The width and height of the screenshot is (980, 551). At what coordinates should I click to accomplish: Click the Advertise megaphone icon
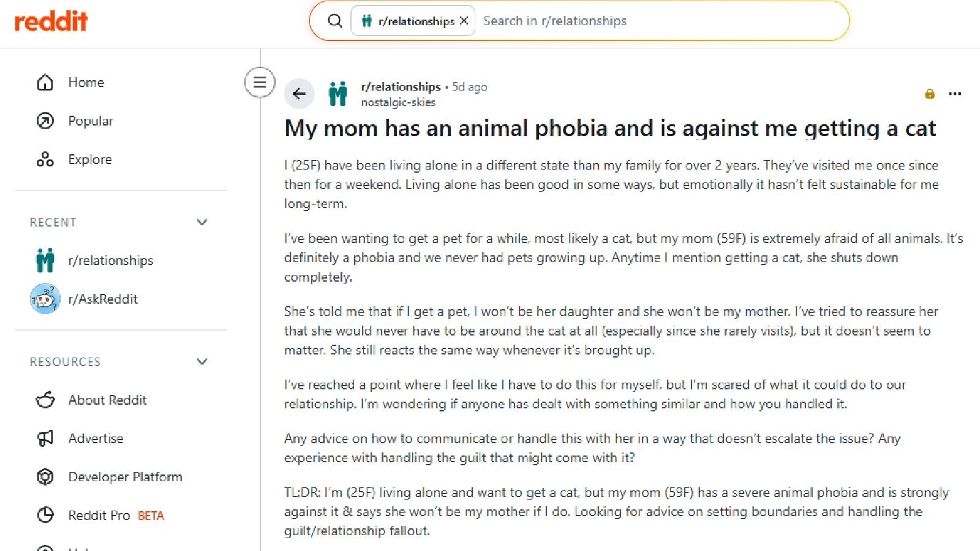click(45, 438)
